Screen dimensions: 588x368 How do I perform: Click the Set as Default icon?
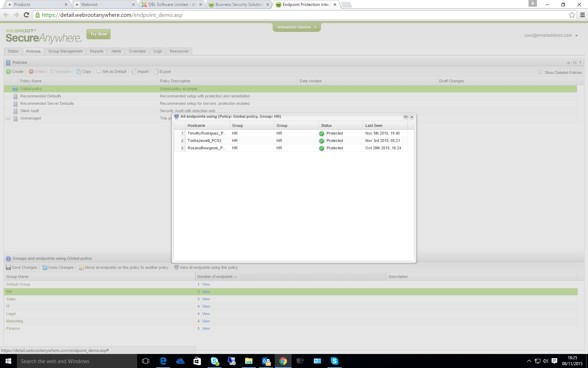99,71
